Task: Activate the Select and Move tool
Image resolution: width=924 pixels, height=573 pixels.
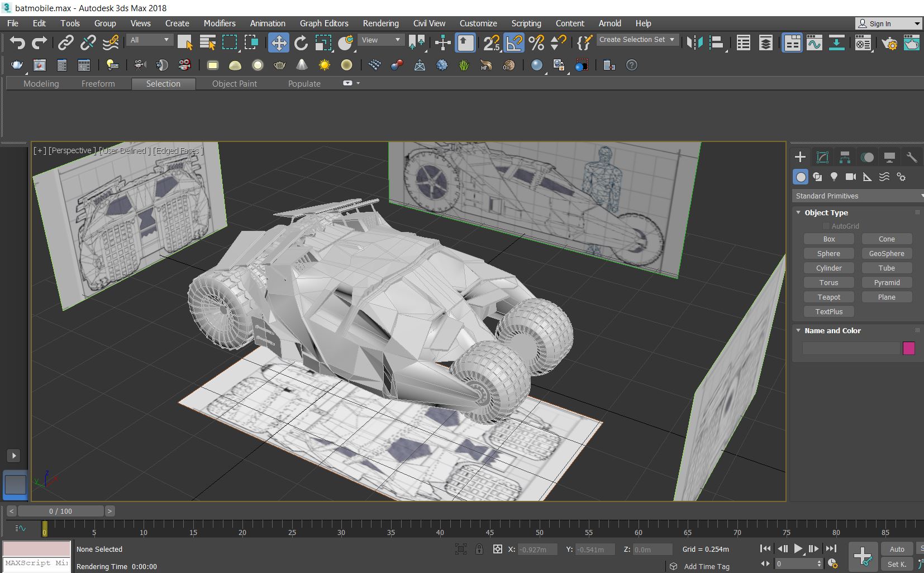Action: (278, 42)
